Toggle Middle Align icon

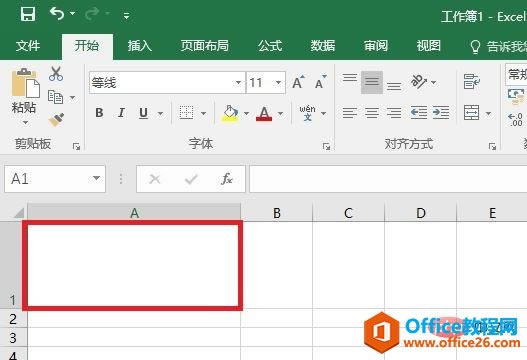pyautogui.click(x=372, y=82)
